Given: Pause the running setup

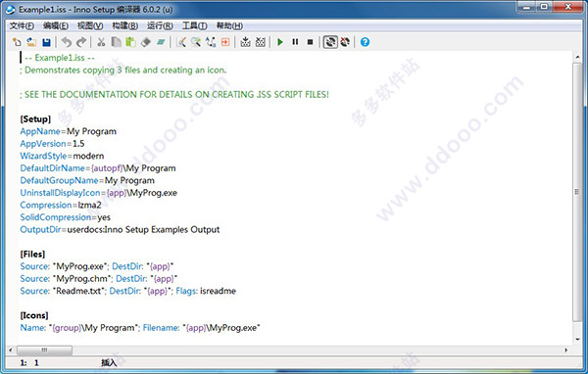Looking at the screenshot, I should tap(295, 42).
